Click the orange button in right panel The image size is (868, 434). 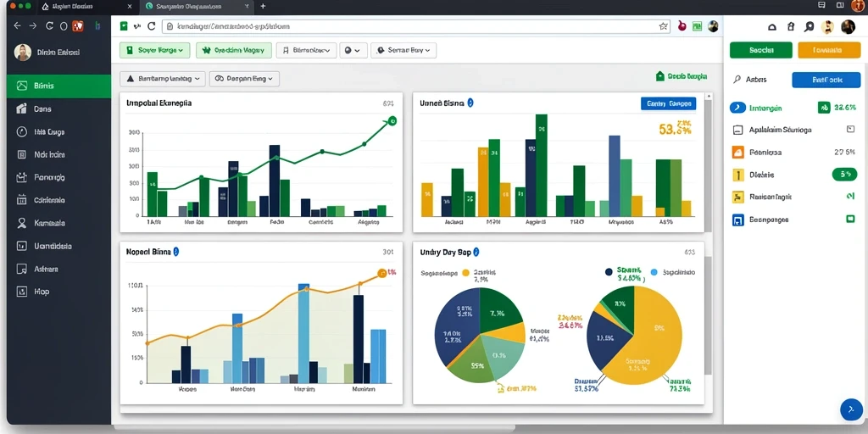click(x=829, y=50)
